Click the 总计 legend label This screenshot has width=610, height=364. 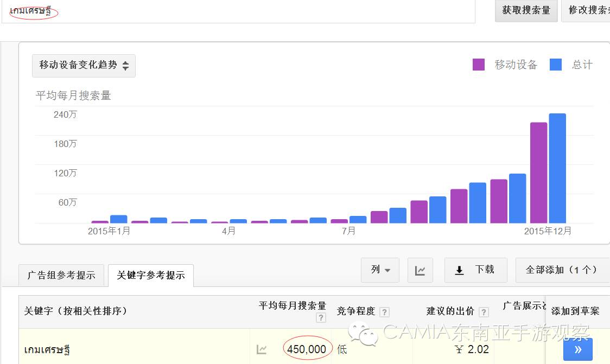582,65
